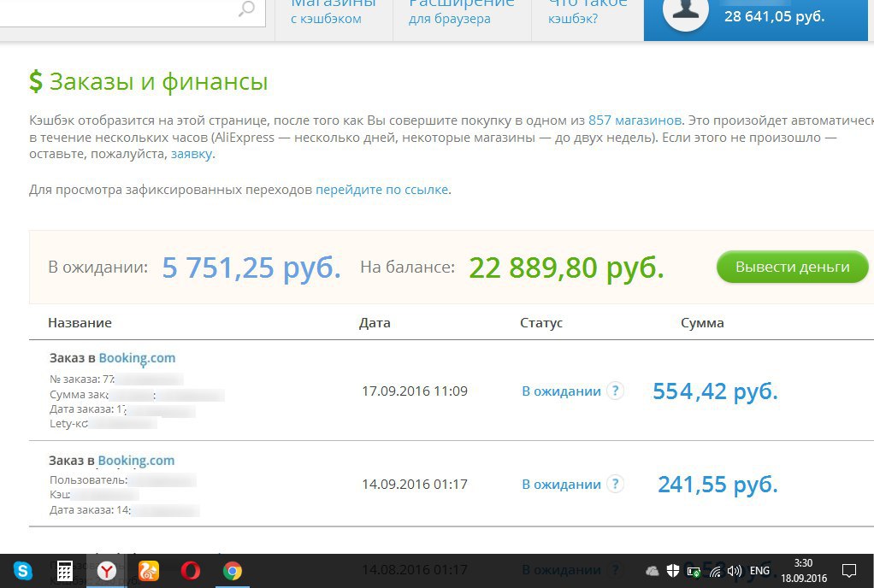This screenshot has height=588, width=874.
Task: Click the Сумма column header
Action: 702,323
